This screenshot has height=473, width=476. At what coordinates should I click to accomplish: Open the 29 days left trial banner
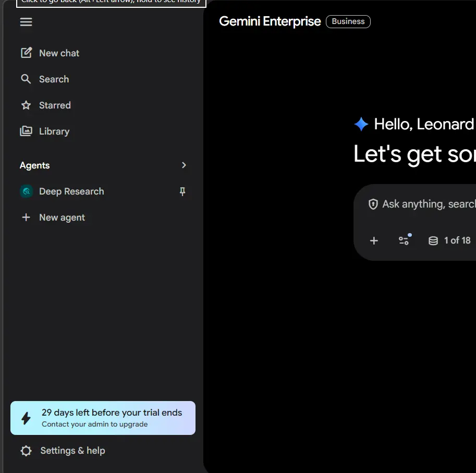tap(103, 418)
